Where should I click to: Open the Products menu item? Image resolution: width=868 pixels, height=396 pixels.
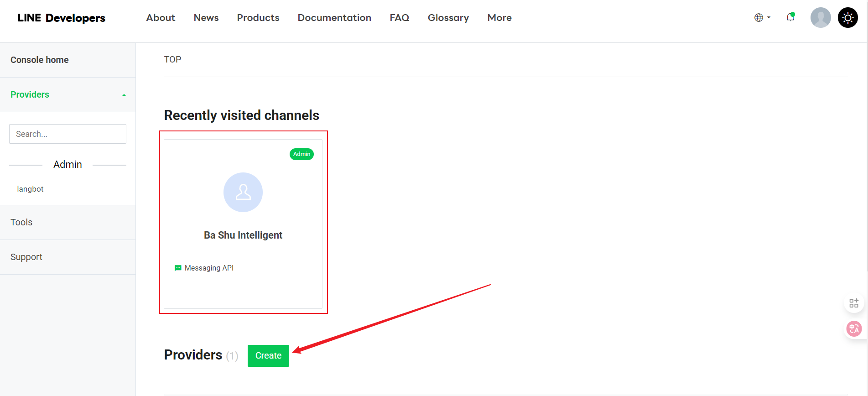pos(258,18)
